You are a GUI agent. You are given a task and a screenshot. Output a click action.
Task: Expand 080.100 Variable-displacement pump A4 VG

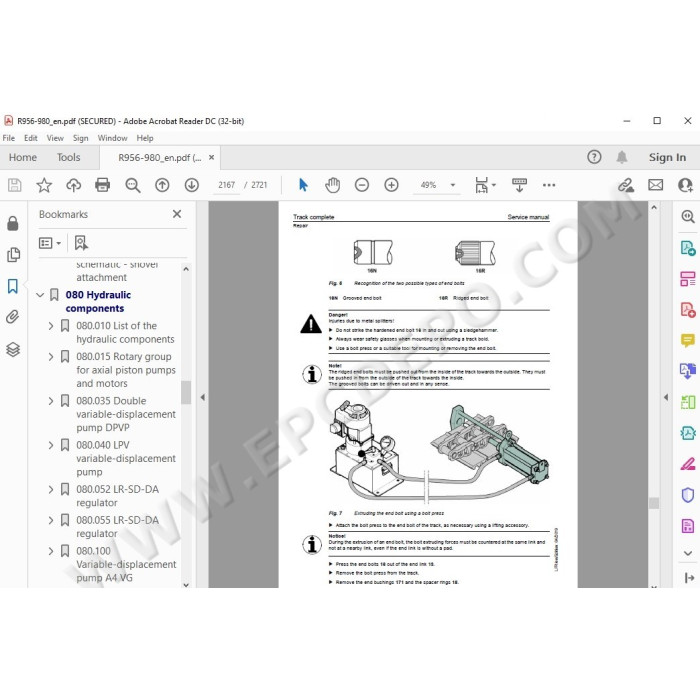(x=50, y=551)
